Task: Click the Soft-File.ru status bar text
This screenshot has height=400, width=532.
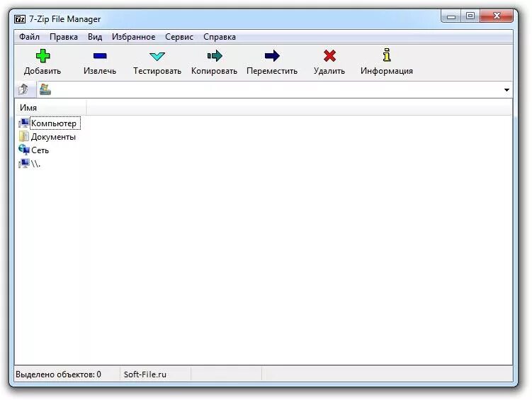Action: [x=145, y=374]
